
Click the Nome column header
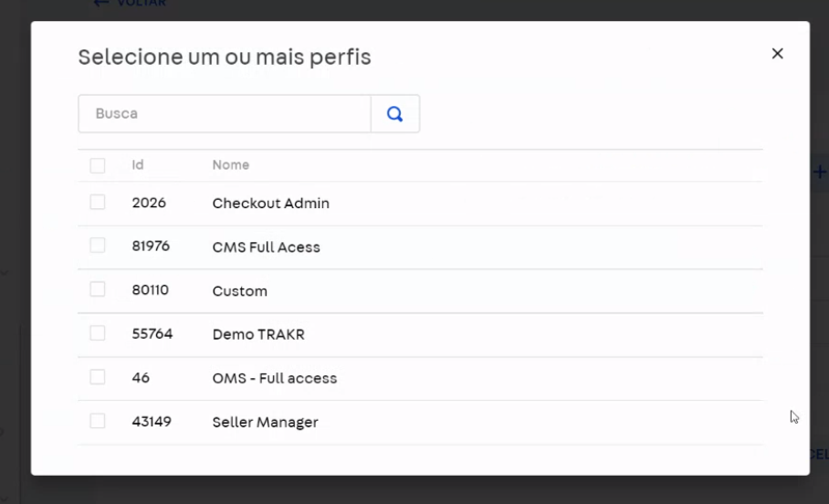click(230, 165)
